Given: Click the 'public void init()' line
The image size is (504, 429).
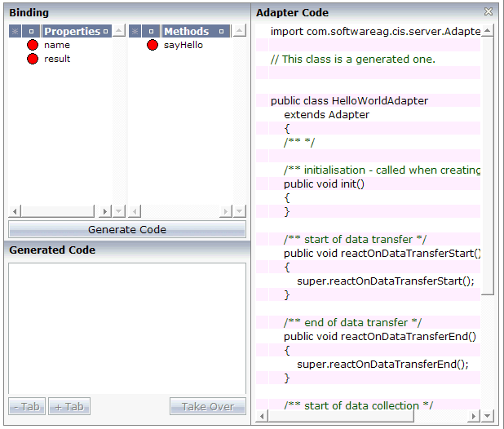Looking at the screenshot, I should point(324,184).
